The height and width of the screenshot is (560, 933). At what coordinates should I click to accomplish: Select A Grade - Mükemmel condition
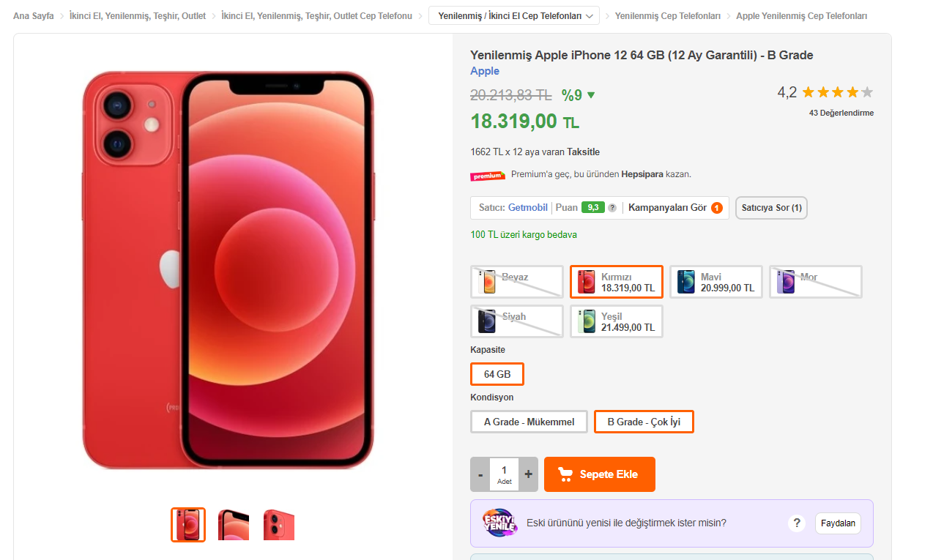tap(529, 422)
